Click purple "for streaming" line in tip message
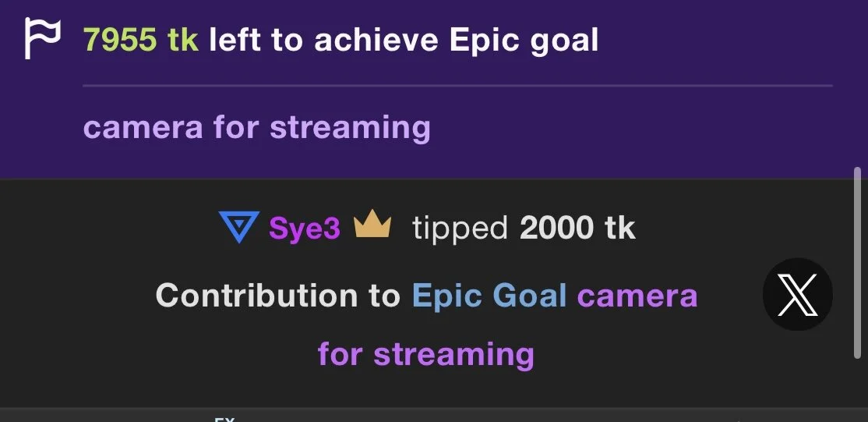The width and height of the screenshot is (868, 422). tap(425, 353)
